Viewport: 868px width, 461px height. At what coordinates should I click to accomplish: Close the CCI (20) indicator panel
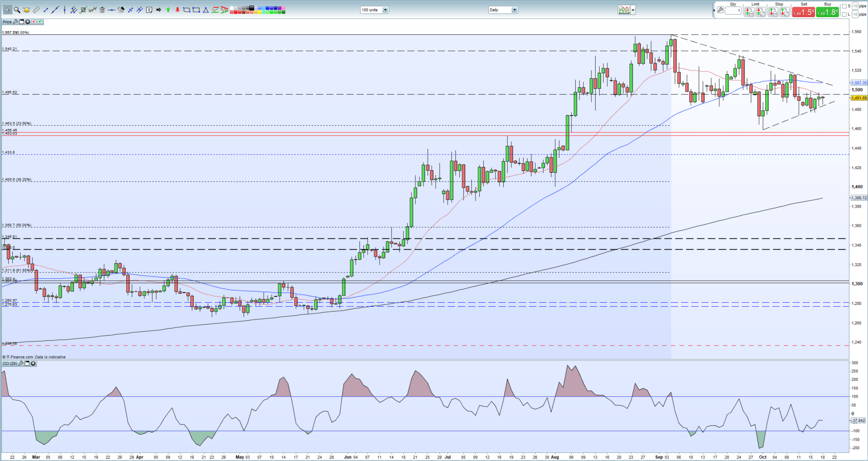[x=33, y=363]
